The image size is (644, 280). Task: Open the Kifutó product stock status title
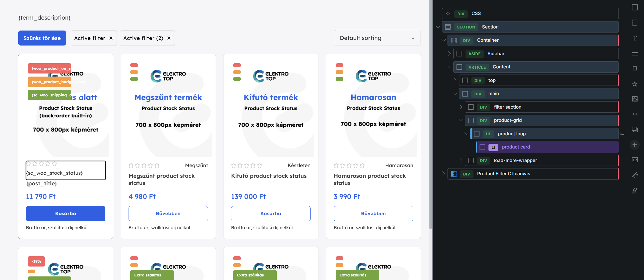(269, 176)
